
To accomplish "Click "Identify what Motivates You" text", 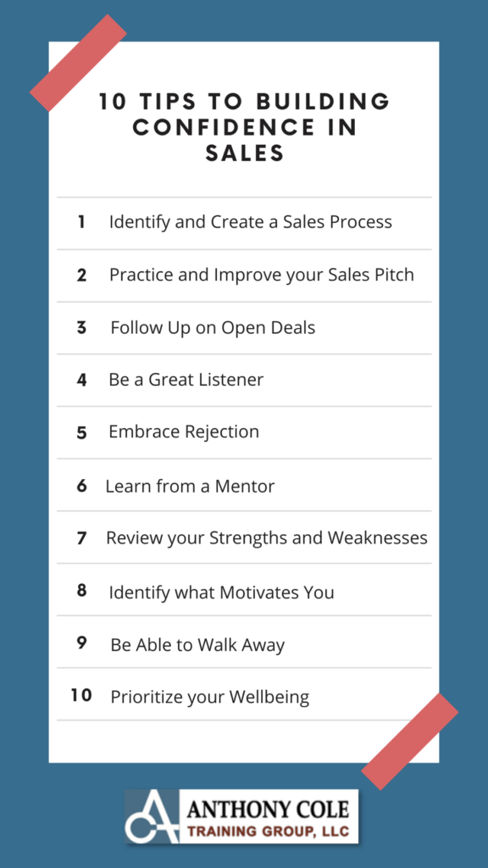I will [221, 593].
